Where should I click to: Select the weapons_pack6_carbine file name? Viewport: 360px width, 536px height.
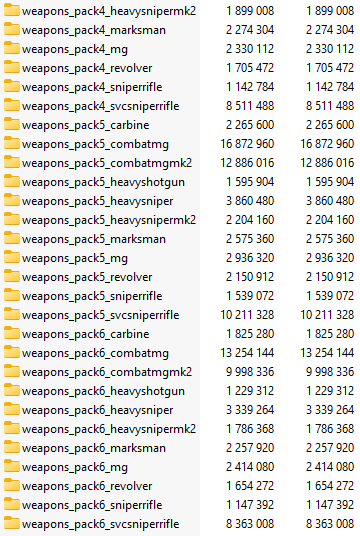point(86,335)
